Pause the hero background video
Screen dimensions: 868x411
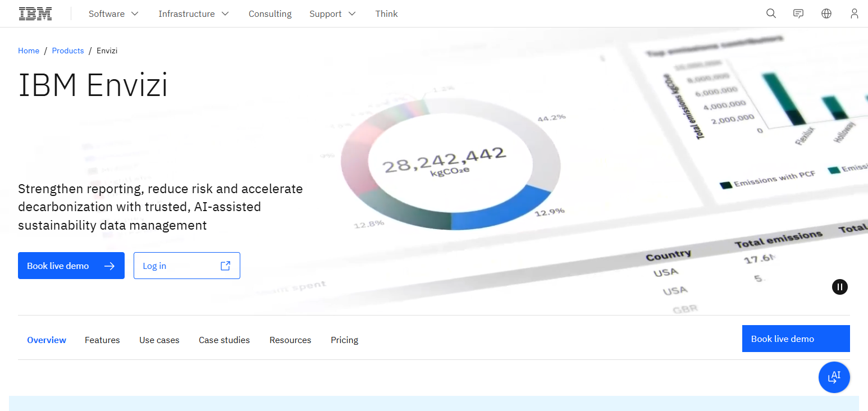tap(840, 287)
